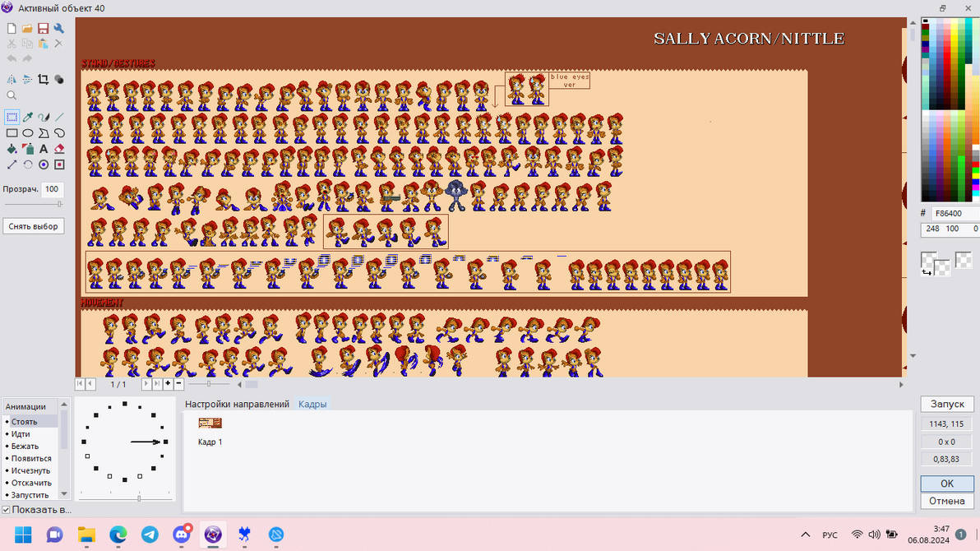Viewport: 980px width, 551px height.
Task: Adjust the zoom slider below canvas
Action: 209,384
